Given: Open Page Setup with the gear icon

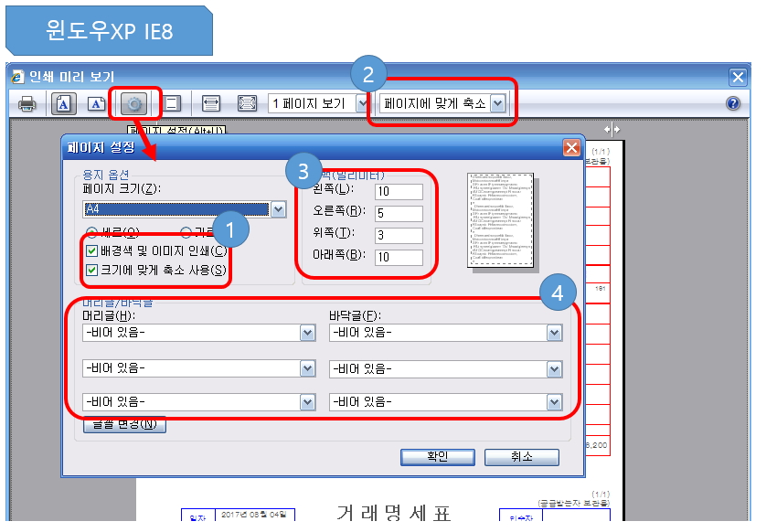Looking at the screenshot, I should click(x=133, y=104).
